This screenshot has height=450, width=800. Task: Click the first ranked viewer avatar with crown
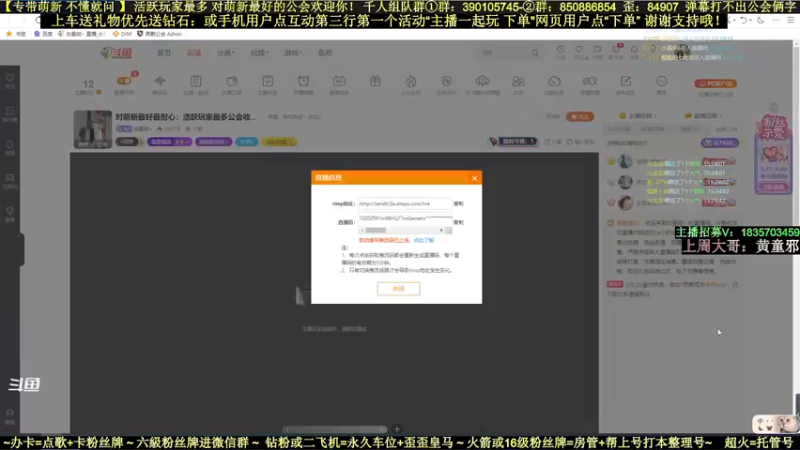[625, 161]
